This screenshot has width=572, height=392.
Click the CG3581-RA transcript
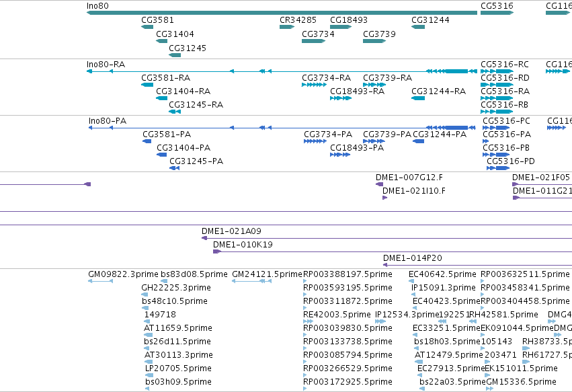tap(147, 85)
